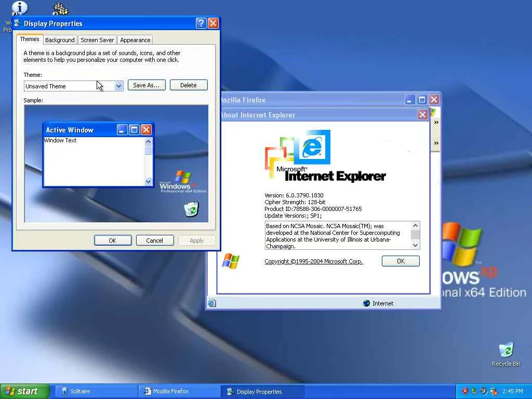The height and width of the screenshot is (399, 532).
Task: Switch to Solitaire on the taskbar
Action: pyautogui.click(x=96, y=391)
